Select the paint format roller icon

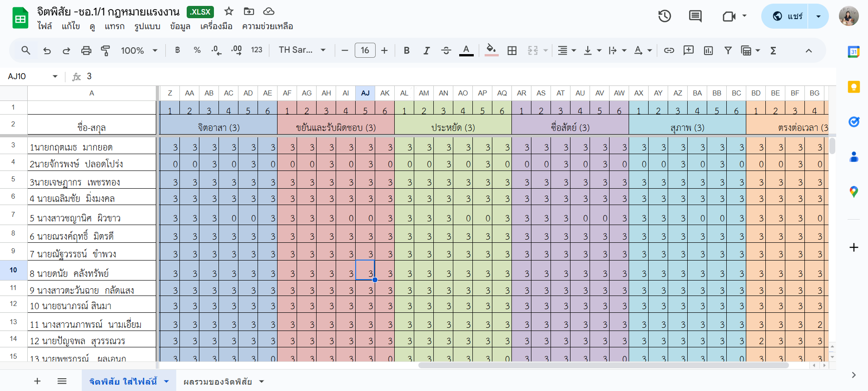[x=105, y=50]
